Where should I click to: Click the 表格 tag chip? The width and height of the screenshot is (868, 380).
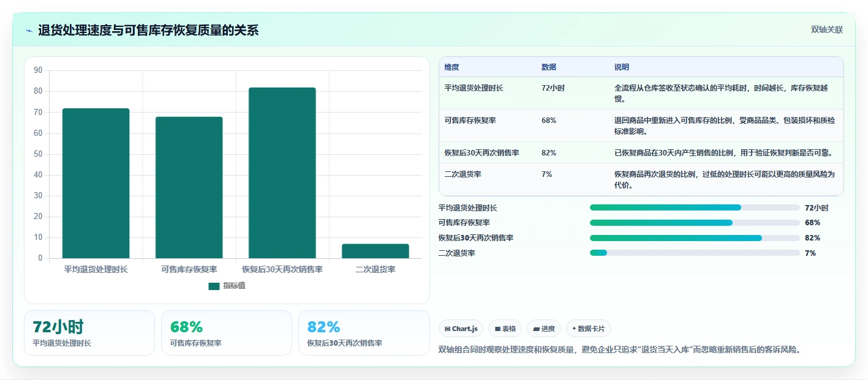tap(505, 329)
